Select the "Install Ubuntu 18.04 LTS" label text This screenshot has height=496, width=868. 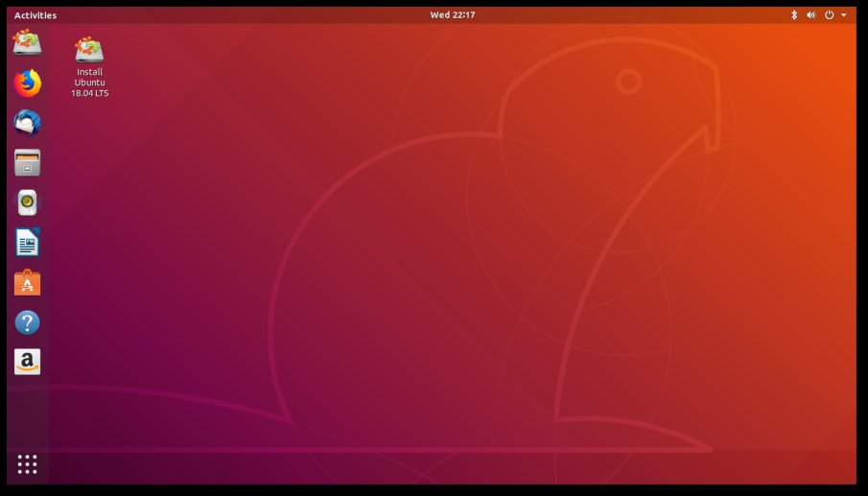pos(90,83)
